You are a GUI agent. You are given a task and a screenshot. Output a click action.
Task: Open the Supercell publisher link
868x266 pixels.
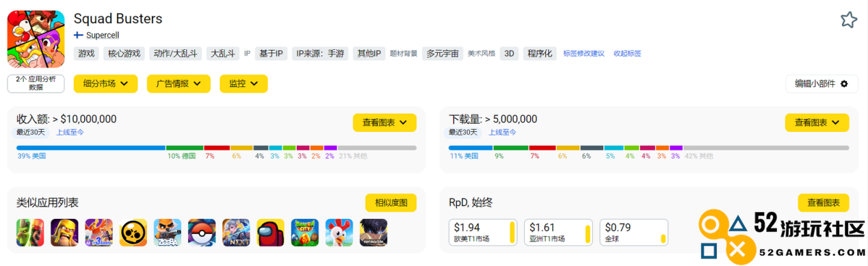click(x=103, y=35)
